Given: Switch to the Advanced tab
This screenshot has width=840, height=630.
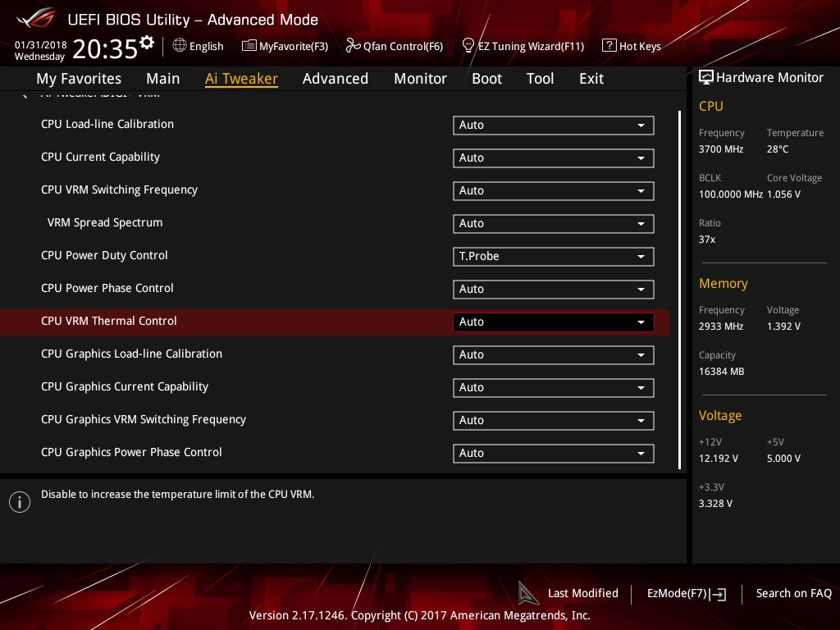Looking at the screenshot, I should 335,79.
